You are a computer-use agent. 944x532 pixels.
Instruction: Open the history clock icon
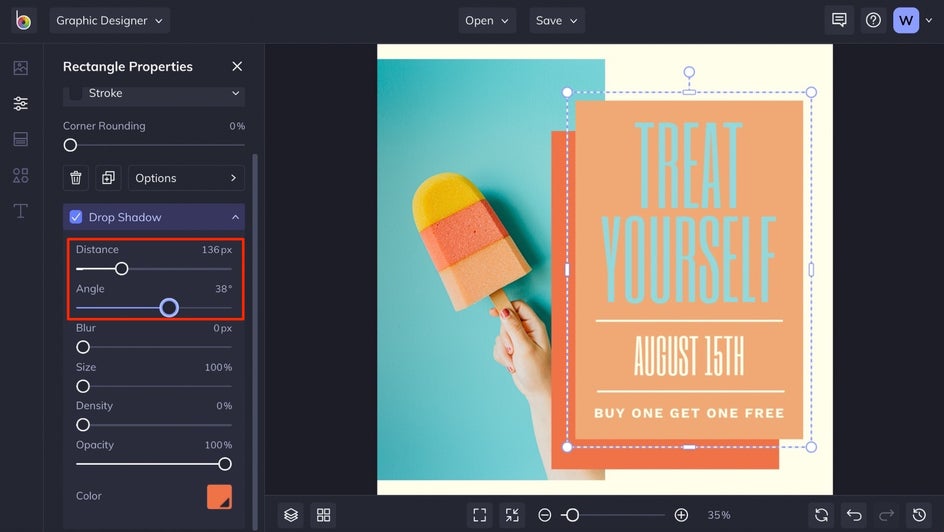[919, 515]
